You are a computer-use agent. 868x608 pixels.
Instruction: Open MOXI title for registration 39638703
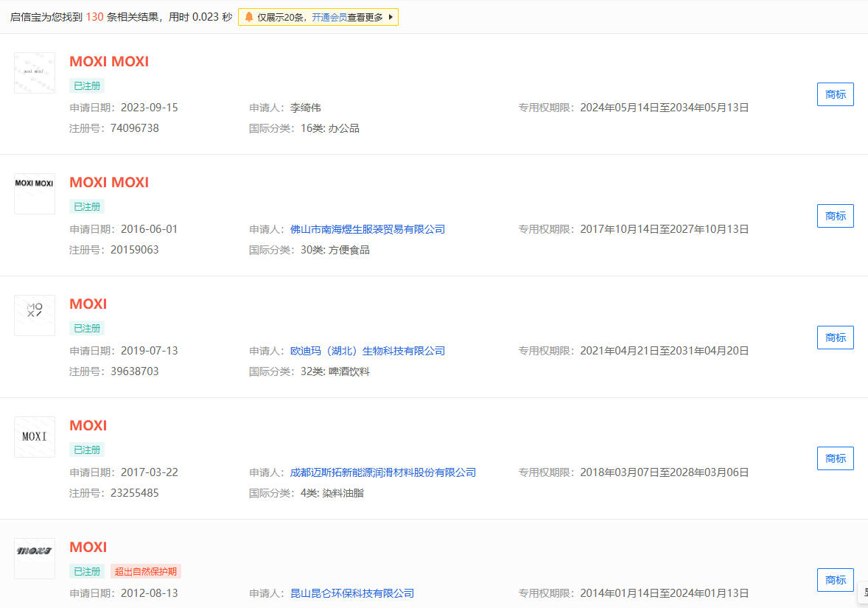(88, 304)
